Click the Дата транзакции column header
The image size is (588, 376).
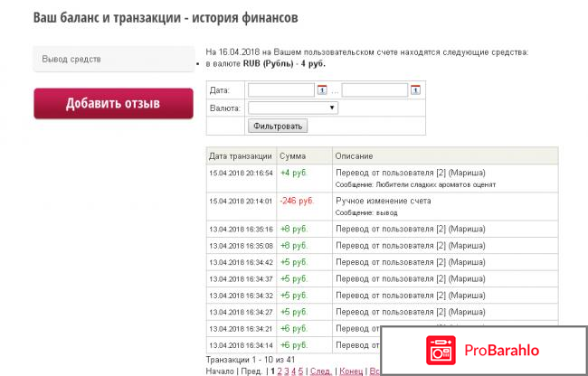[x=240, y=156]
